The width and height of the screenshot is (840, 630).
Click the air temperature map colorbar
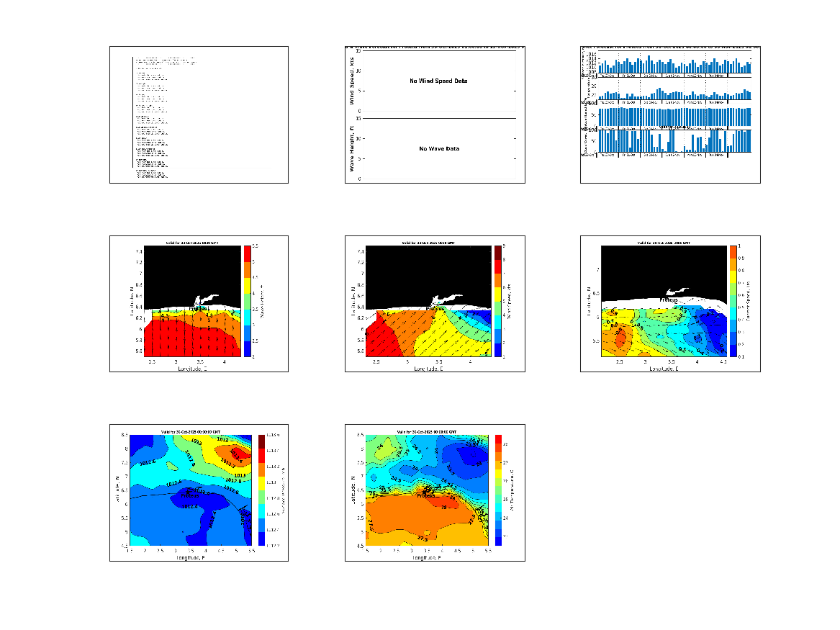[x=497, y=490]
